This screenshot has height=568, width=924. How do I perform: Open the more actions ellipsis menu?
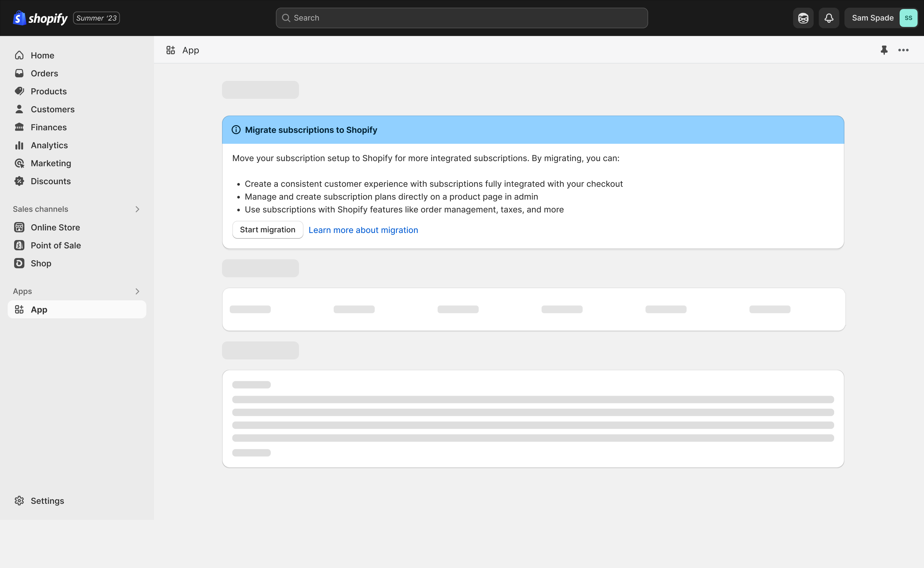coord(903,50)
